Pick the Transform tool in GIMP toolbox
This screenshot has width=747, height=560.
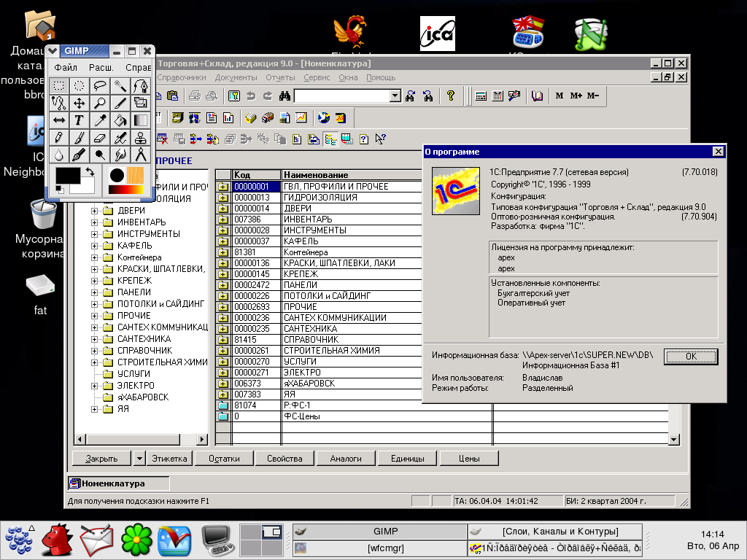141,103
